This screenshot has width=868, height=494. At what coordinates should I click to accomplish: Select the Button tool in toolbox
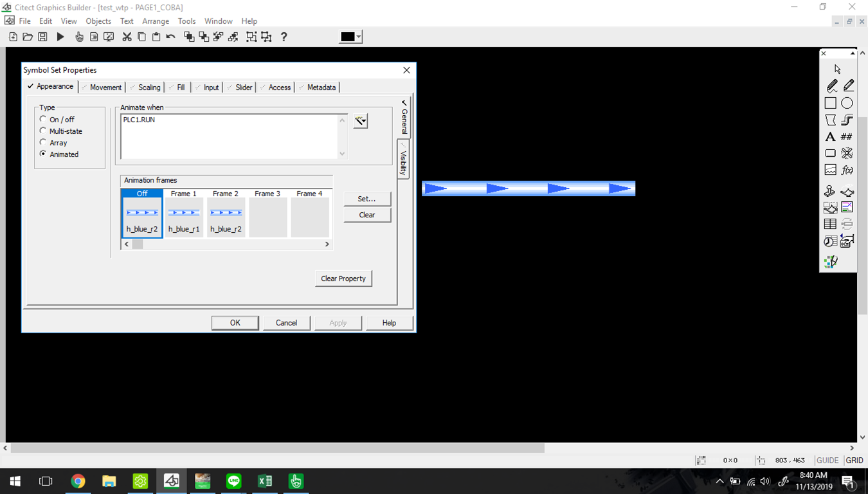831,153
